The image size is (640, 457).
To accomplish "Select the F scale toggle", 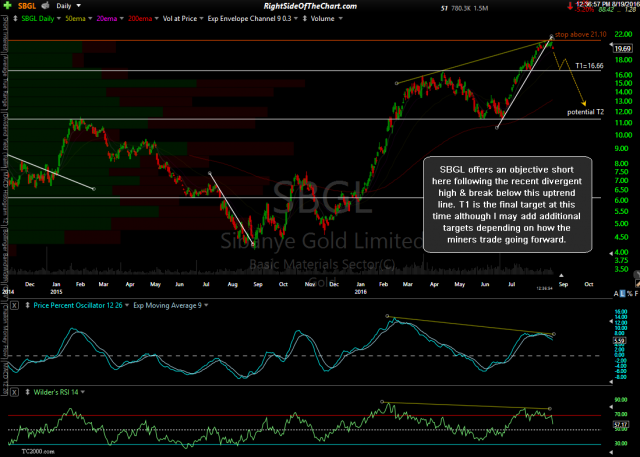I will 636,294.
